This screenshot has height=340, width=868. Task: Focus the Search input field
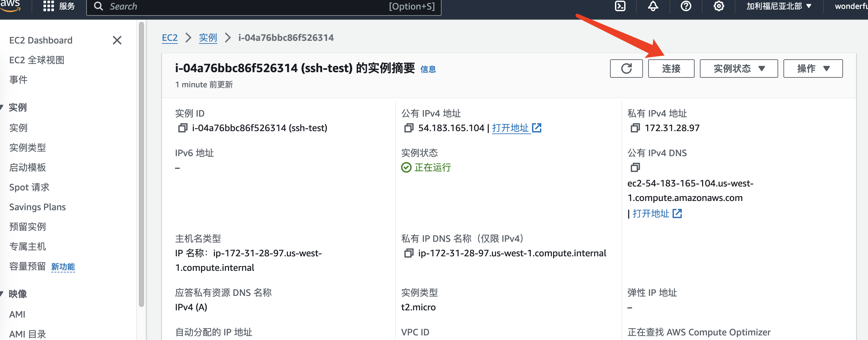point(264,6)
